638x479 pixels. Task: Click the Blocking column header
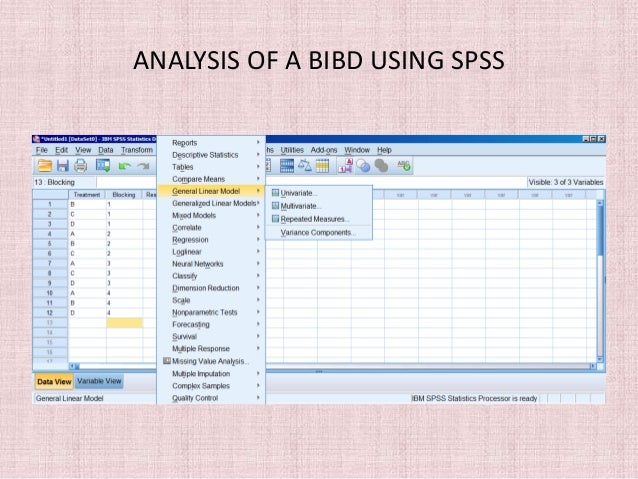coord(124,195)
